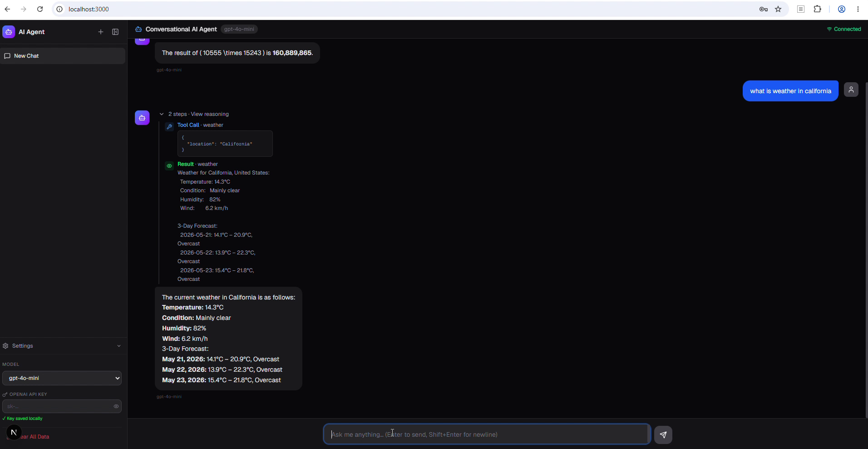Open the reading mode side panel icon
This screenshot has width=868, height=449.
pyautogui.click(x=801, y=9)
